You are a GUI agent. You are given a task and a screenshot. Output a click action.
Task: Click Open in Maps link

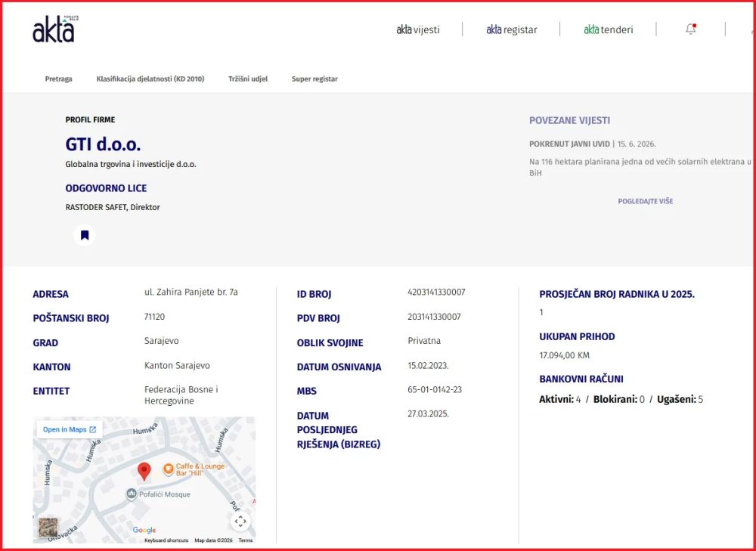pyautogui.click(x=70, y=429)
